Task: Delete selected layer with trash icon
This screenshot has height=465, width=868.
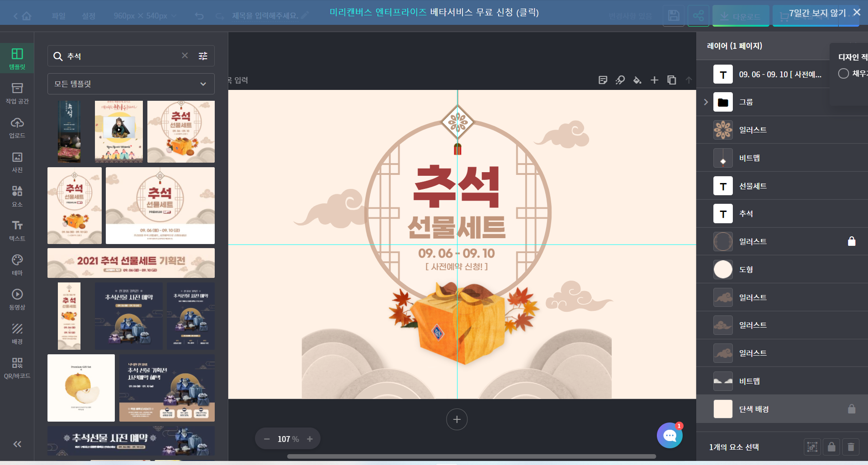Action: 851,447
